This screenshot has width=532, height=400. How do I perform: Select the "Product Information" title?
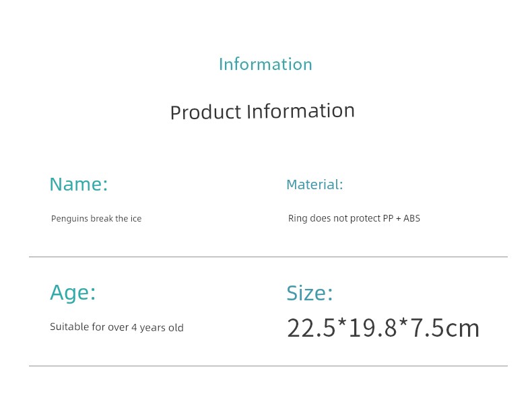tap(262, 111)
